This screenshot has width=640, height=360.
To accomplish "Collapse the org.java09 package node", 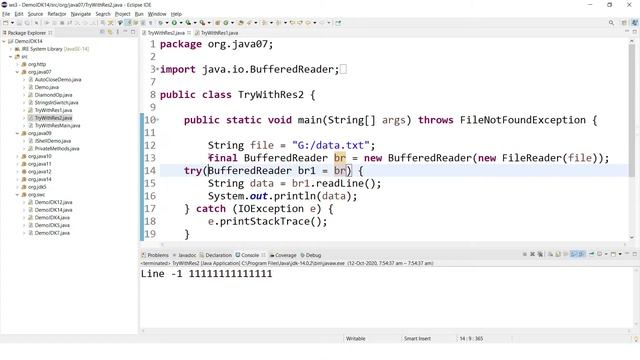I will [x=18, y=133].
